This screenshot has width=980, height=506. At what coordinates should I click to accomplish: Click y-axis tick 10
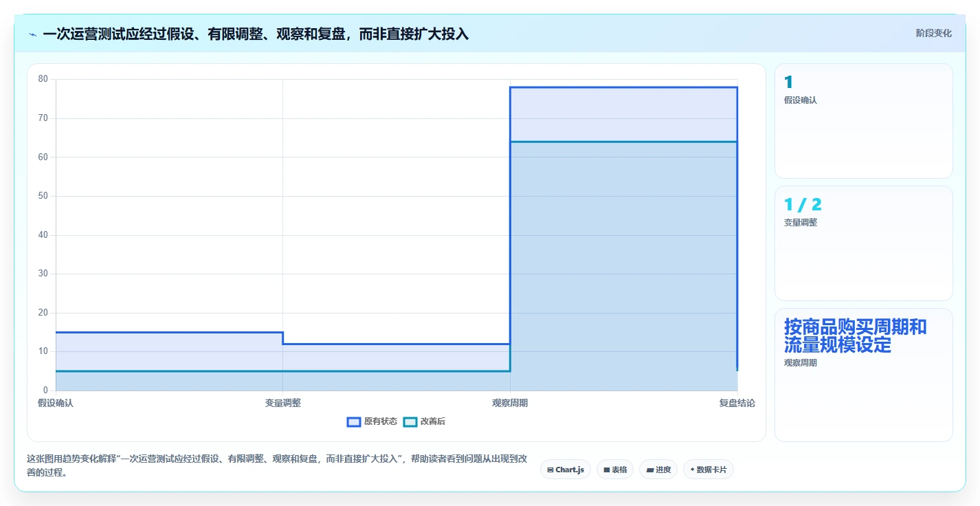(x=43, y=351)
